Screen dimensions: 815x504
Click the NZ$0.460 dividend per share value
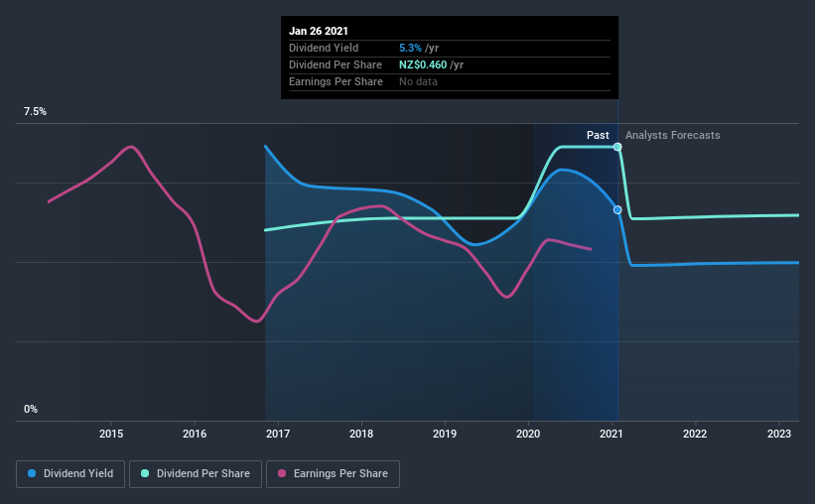point(423,64)
